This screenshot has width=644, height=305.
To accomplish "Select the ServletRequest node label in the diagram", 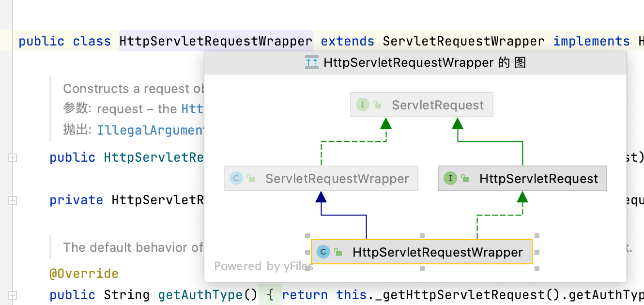I will click(x=437, y=105).
